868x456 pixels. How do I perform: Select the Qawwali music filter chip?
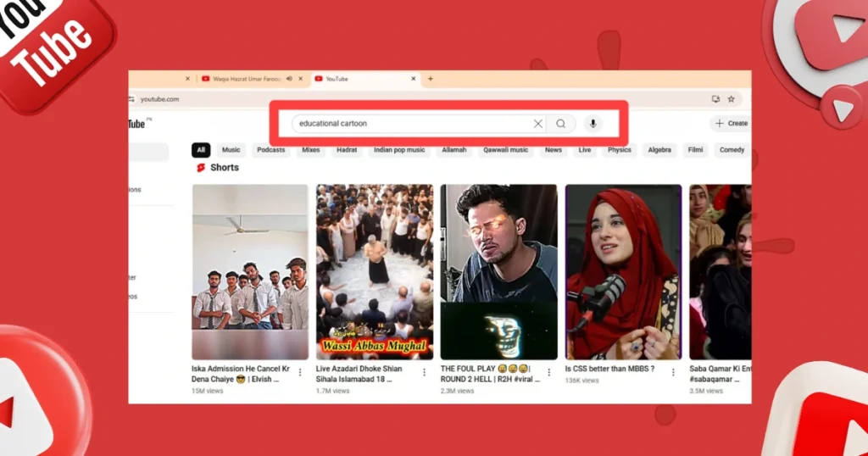pyautogui.click(x=506, y=150)
